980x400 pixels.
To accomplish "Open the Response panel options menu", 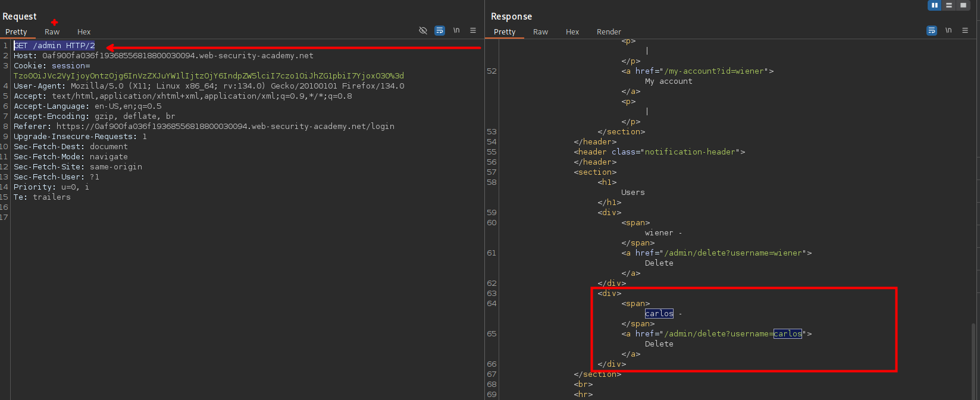I will pos(965,30).
